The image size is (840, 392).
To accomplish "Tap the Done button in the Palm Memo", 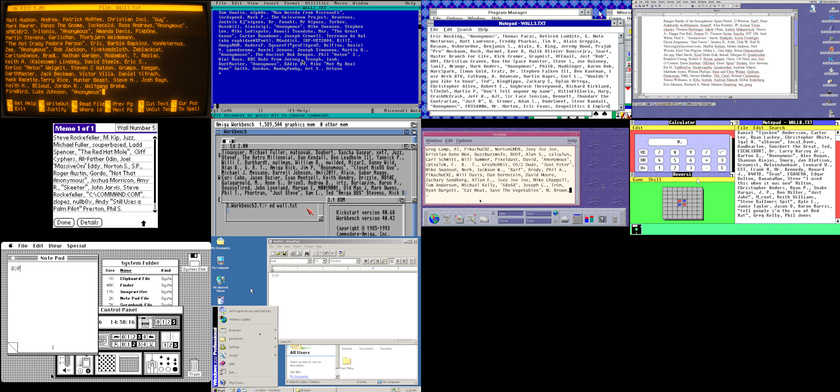I will pyautogui.click(x=64, y=222).
